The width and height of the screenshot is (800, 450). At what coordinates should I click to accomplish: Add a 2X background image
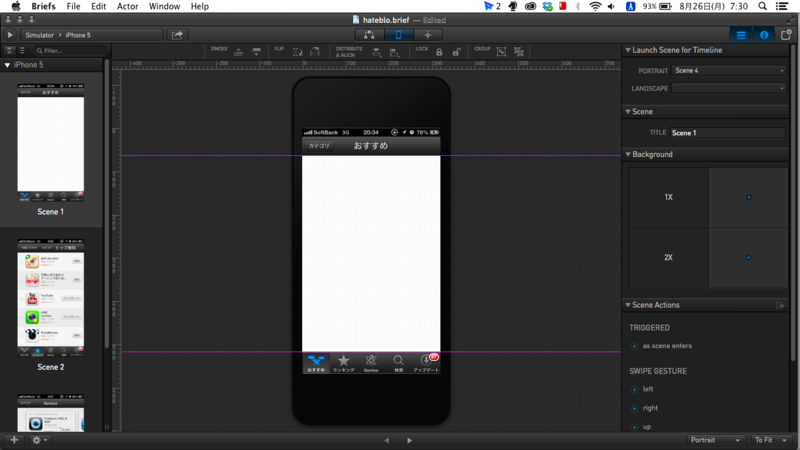pos(748,258)
